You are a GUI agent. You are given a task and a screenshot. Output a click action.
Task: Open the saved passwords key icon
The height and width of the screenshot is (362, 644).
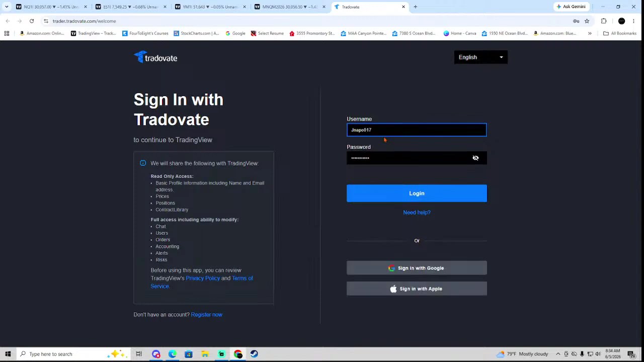576,21
